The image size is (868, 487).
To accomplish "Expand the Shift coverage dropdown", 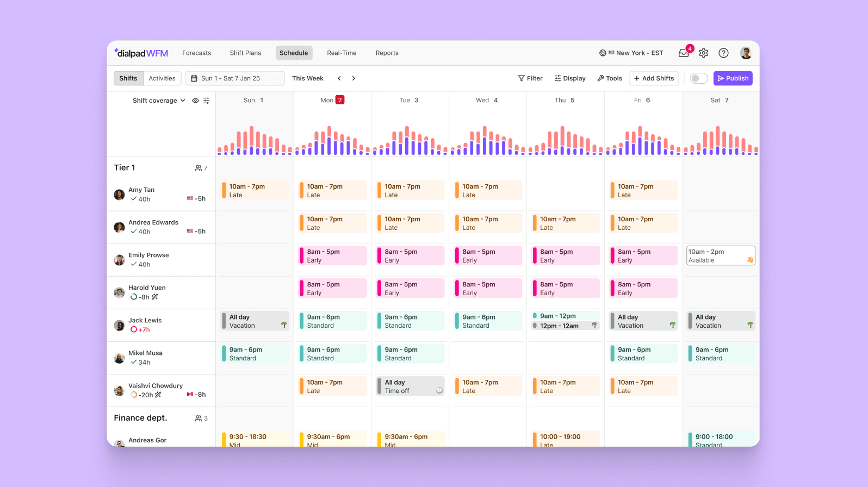I will click(159, 101).
